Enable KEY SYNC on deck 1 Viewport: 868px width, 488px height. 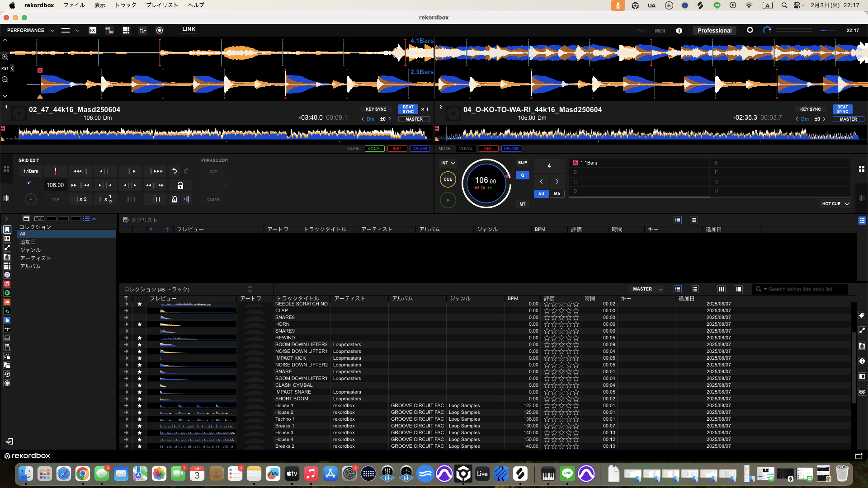[x=376, y=109]
